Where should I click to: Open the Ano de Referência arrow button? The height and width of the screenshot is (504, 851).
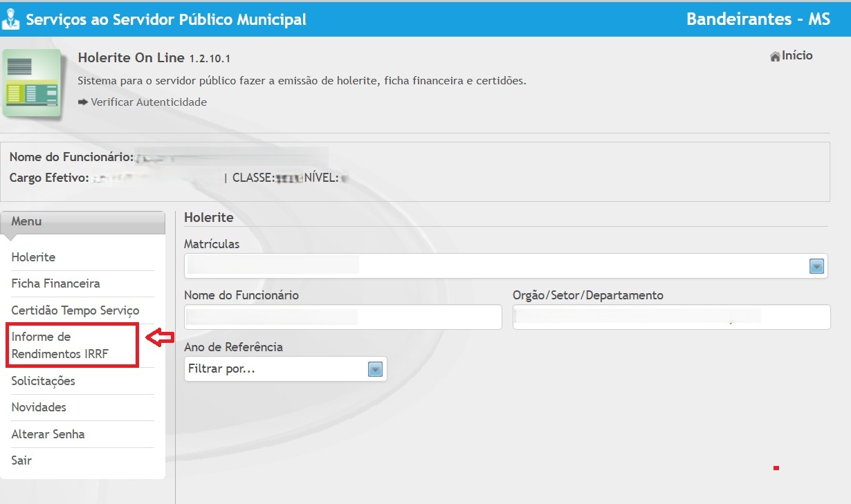(x=375, y=369)
